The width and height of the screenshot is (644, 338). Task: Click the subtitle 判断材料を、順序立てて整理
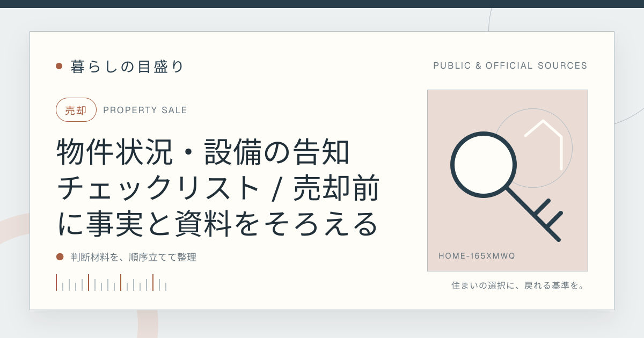[x=134, y=258]
